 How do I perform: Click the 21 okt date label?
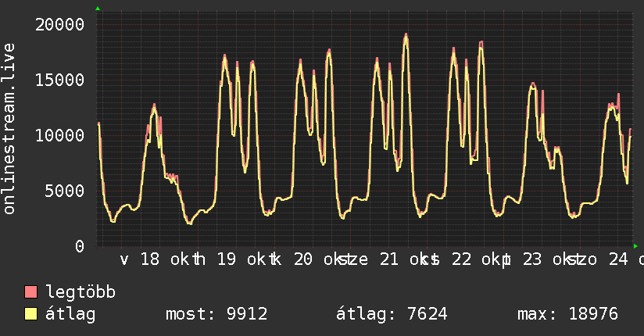405,259
